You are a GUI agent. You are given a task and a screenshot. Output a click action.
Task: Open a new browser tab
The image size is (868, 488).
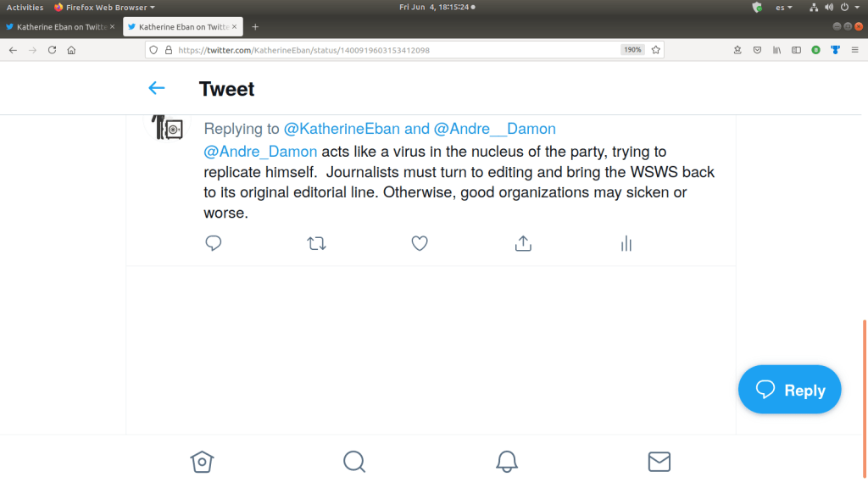coord(255,27)
